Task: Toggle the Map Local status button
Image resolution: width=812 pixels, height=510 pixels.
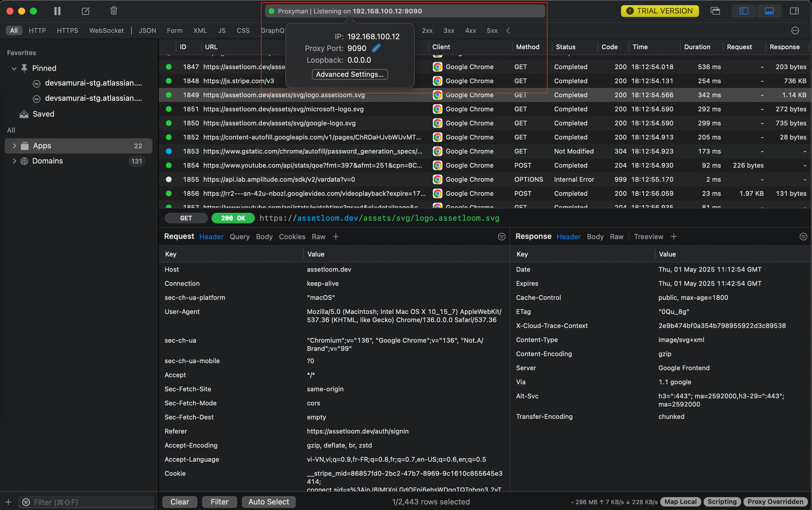Action: [680, 502]
